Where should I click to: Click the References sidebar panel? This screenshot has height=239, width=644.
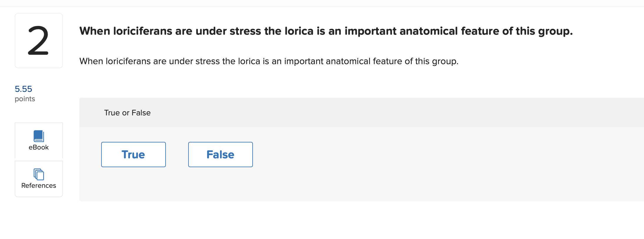(x=39, y=178)
